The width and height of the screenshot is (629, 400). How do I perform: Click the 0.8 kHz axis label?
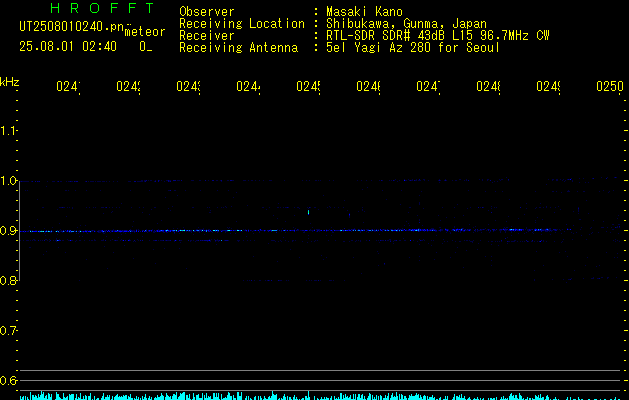pyautogui.click(x=8, y=281)
